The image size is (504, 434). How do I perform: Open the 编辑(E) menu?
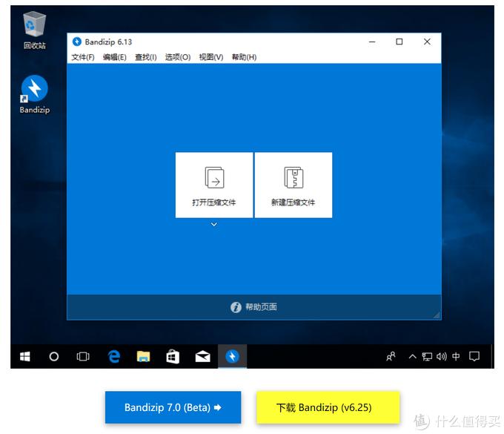click(x=114, y=57)
